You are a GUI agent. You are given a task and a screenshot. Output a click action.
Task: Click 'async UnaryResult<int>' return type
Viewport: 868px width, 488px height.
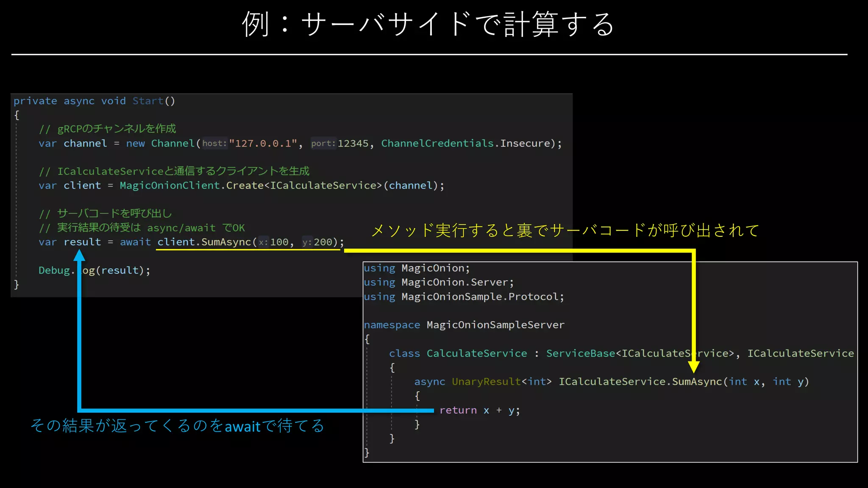click(483, 382)
